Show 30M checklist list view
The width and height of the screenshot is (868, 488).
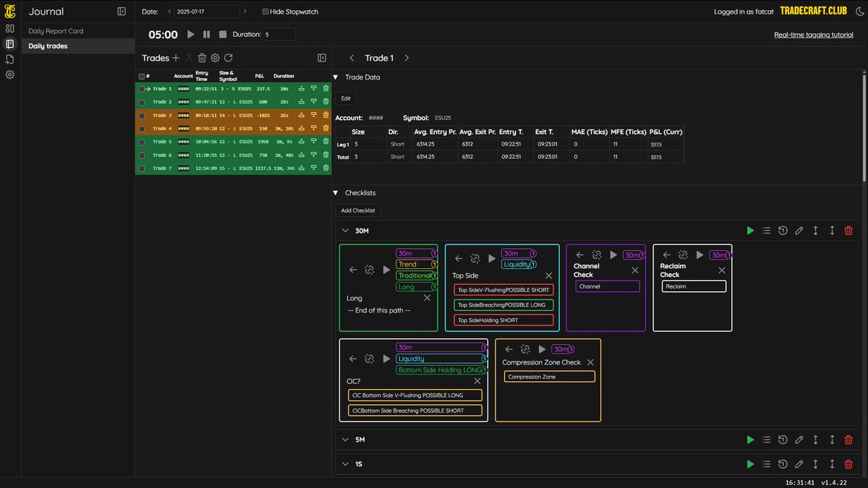[x=766, y=231]
